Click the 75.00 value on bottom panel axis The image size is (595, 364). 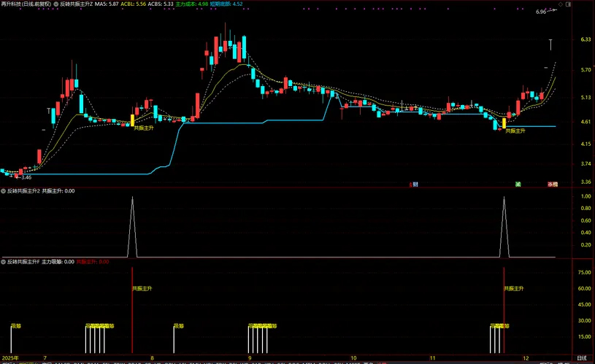coord(584,272)
